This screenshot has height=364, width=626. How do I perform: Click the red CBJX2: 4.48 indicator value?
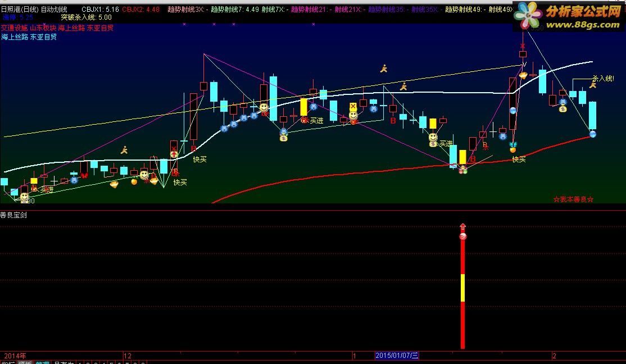[141, 9]
